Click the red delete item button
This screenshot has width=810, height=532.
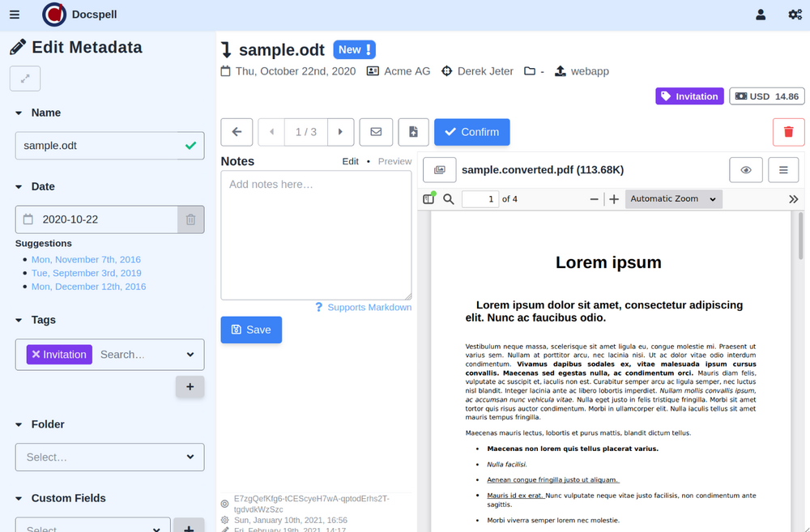pos(788,132)
